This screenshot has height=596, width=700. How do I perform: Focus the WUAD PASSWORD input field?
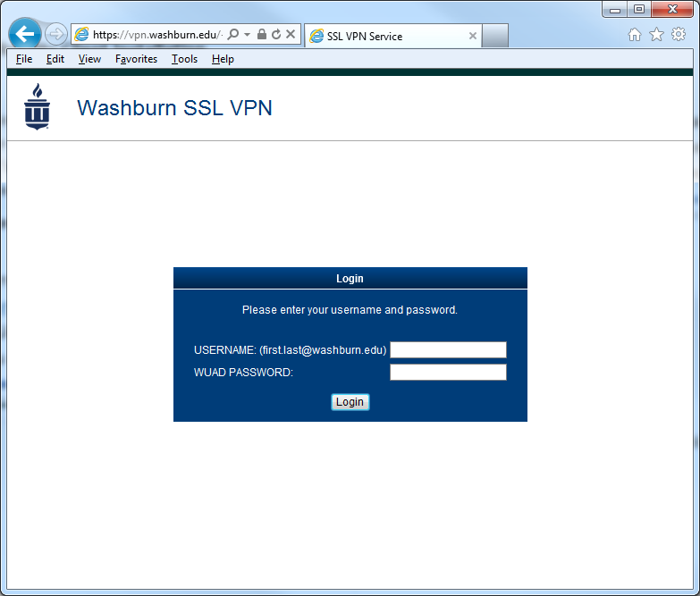(448, 372)
